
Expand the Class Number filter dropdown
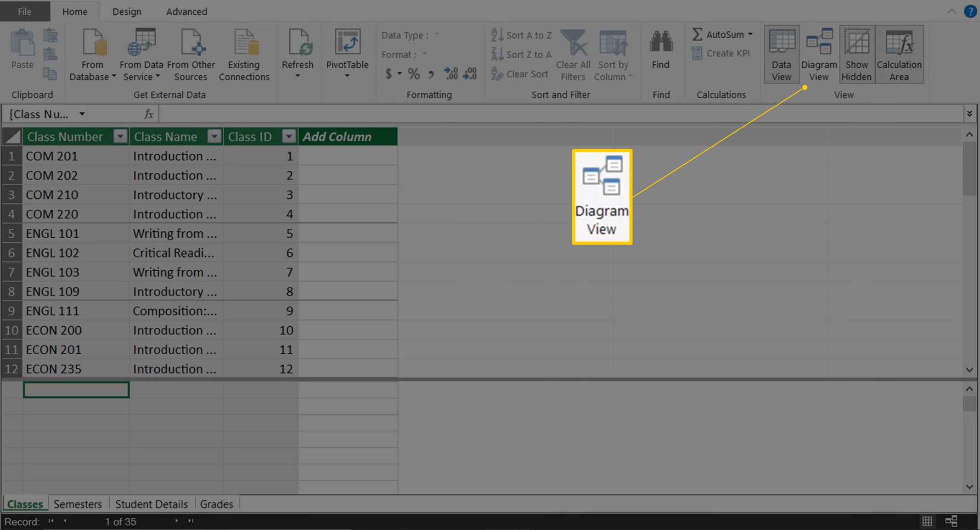[x=119, y=136]
